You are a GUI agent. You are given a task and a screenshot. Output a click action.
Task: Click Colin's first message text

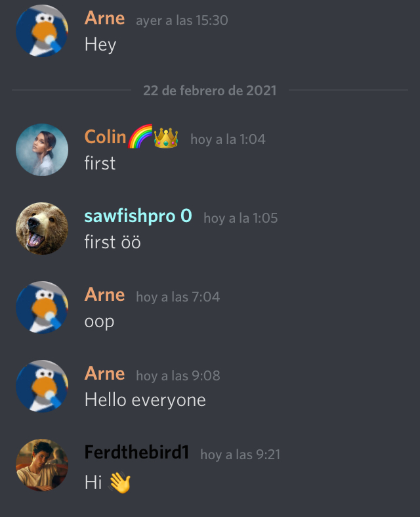100,163
